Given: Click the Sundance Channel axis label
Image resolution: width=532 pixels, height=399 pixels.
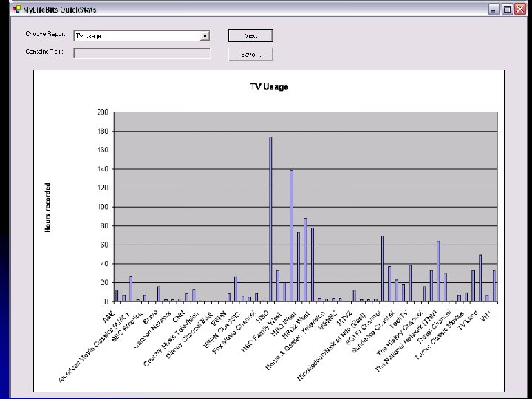Looking at the screenshot, I should pyautogui.click(x=372, y=332).
